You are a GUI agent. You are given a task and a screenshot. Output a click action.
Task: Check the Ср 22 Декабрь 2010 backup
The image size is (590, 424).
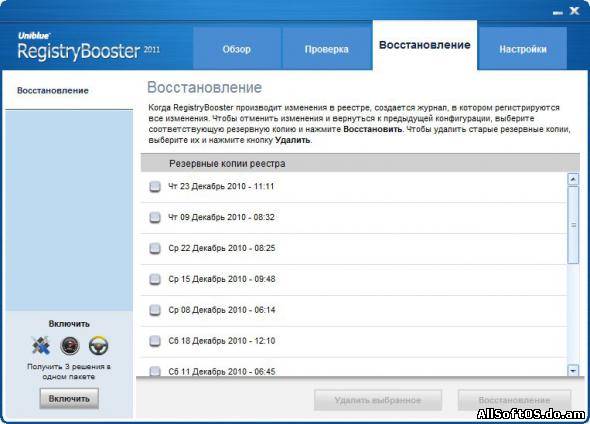(x=155, y=248)
